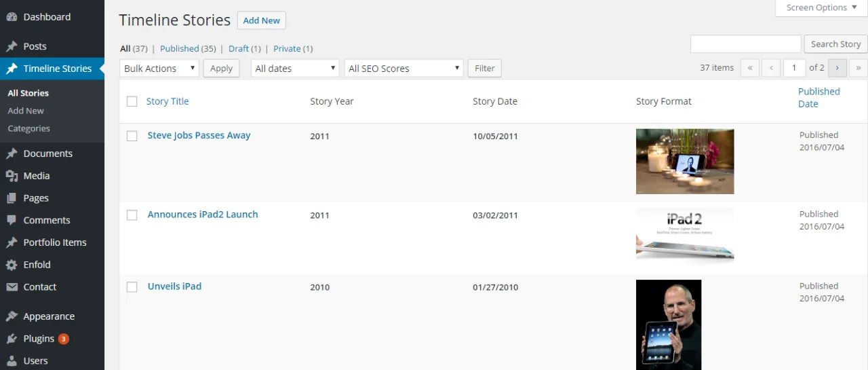The image size is (868, 370).
Task: Click the Users person icon
Action: pos(12,361)
